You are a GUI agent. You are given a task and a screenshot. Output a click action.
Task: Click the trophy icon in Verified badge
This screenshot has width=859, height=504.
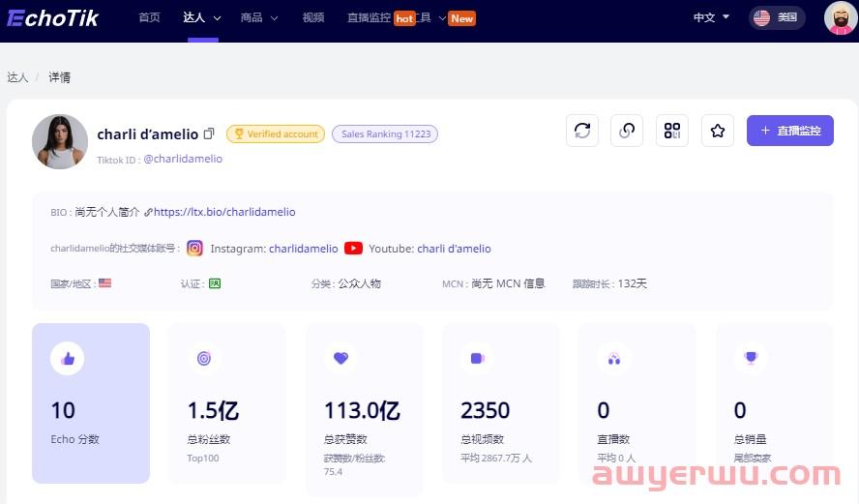(x=238, y=133)
